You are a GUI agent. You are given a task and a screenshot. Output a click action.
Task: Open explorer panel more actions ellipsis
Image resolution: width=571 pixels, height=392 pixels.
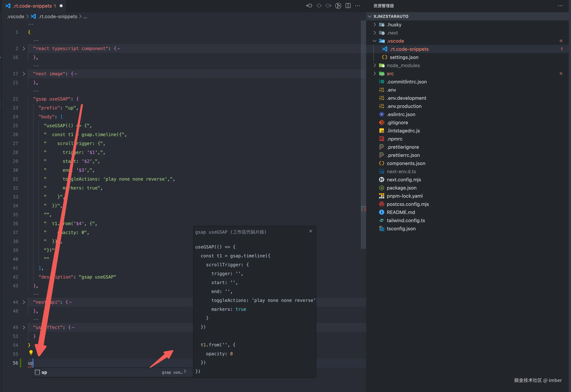click(560, 6)
